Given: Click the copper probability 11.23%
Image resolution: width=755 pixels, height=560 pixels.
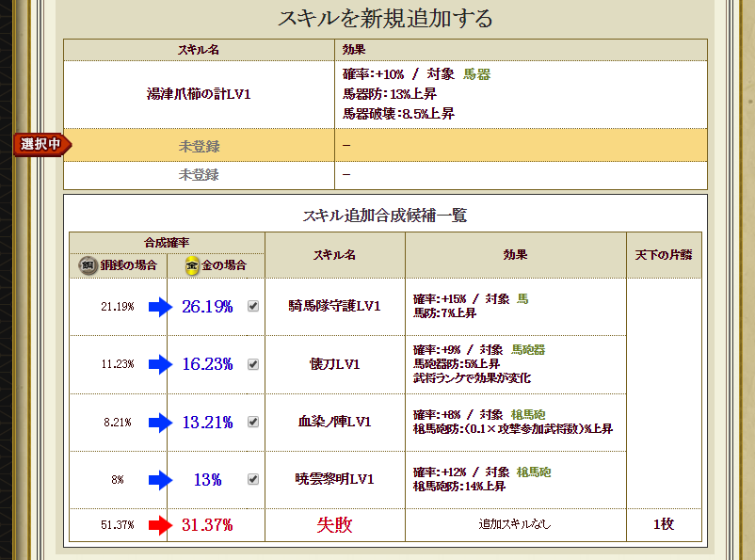Looking at the screenshot, I should [x=118, y=364].
